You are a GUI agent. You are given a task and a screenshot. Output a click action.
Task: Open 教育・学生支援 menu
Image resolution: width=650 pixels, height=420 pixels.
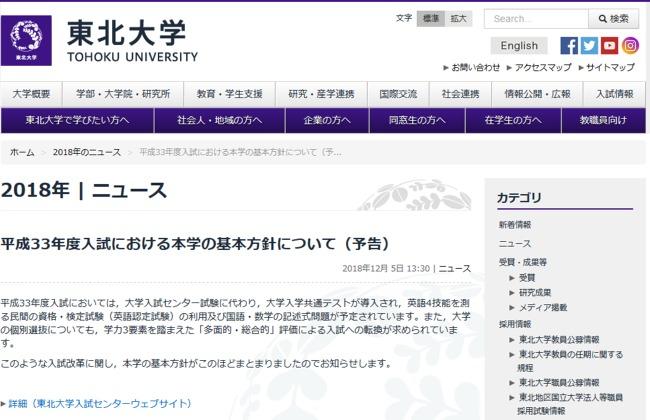(x=230, y=94)
